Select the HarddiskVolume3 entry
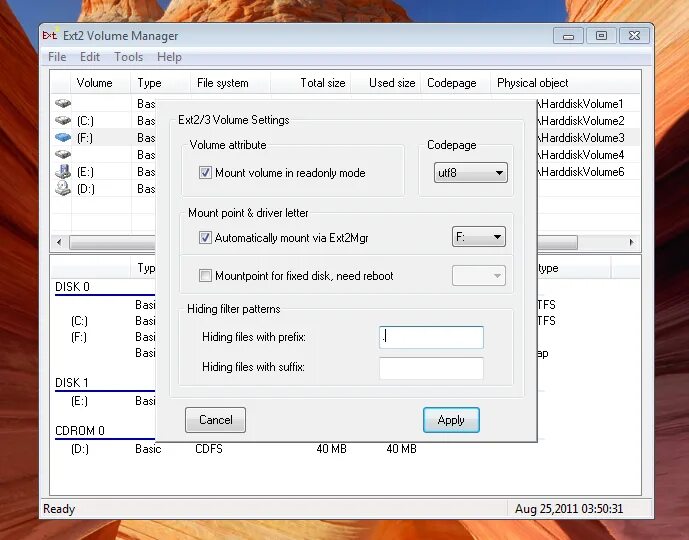The image size is (689, 540). pyautogui.click(x=580, y=138)
